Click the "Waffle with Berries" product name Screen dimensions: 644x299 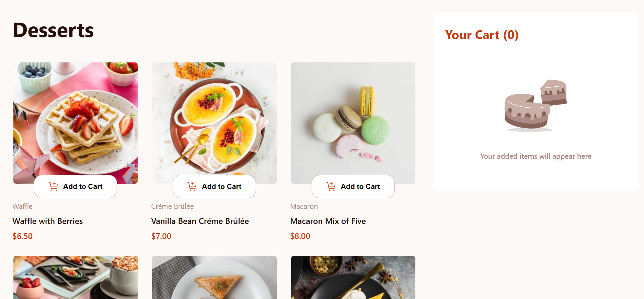click(48, 221)
